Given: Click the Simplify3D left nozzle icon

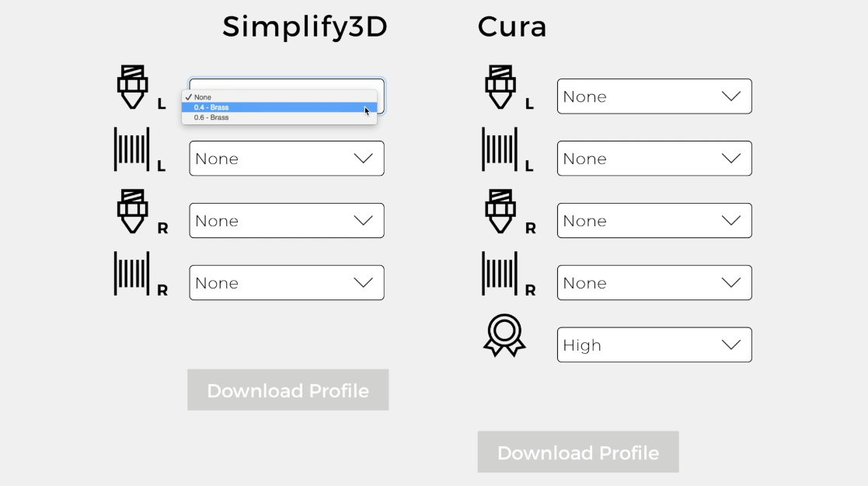Looking at the screenshot, I should click(132, 87).
